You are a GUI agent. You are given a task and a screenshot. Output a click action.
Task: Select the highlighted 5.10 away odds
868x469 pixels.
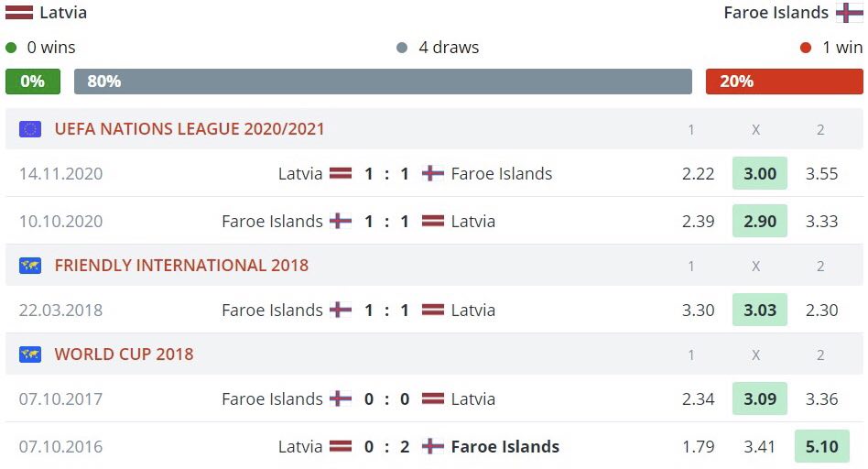pos(821,447)
